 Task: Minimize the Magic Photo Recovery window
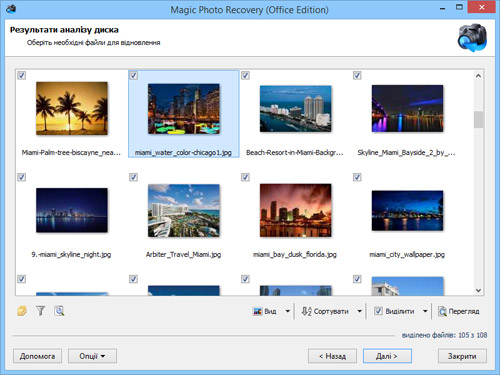coord(442,8)
